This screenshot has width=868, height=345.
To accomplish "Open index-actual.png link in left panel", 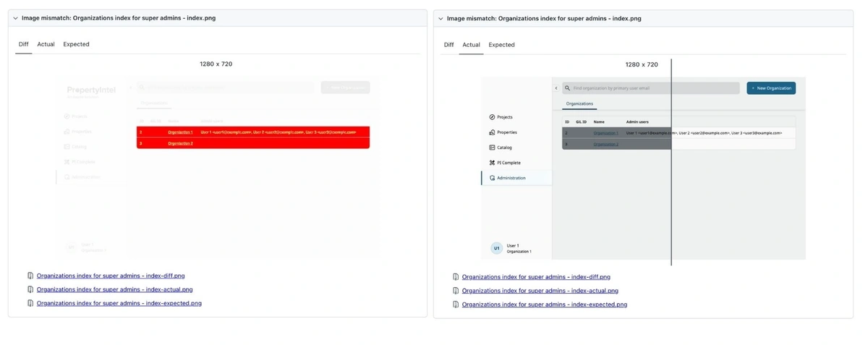I will (114, 289).
